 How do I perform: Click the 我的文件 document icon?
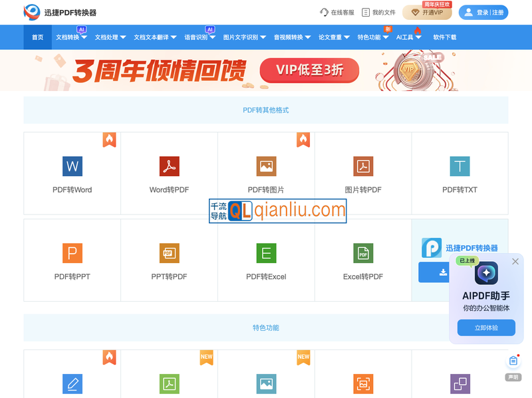tap(364, 11)
